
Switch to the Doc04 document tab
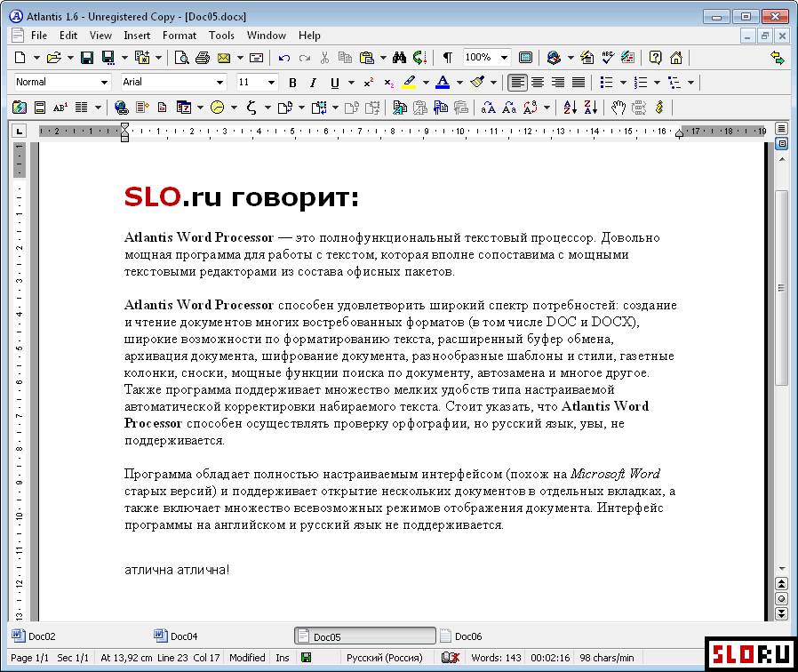[183, 636]
